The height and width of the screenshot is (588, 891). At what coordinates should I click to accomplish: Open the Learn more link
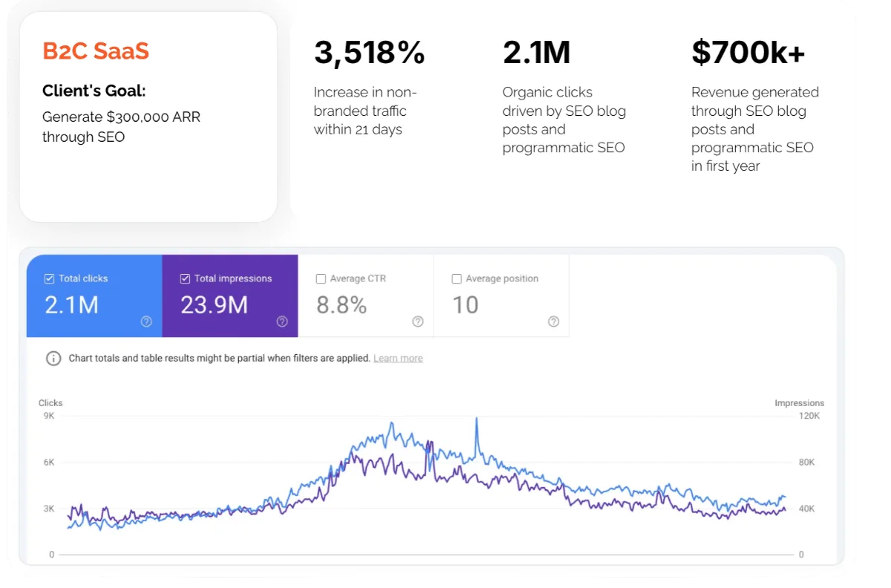point(398,358)
